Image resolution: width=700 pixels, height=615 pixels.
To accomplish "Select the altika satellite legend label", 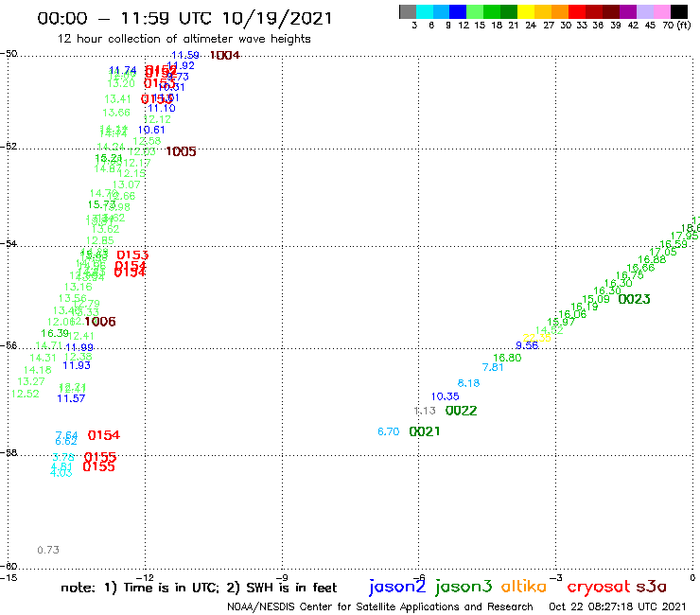I will (x=524, y=587).
